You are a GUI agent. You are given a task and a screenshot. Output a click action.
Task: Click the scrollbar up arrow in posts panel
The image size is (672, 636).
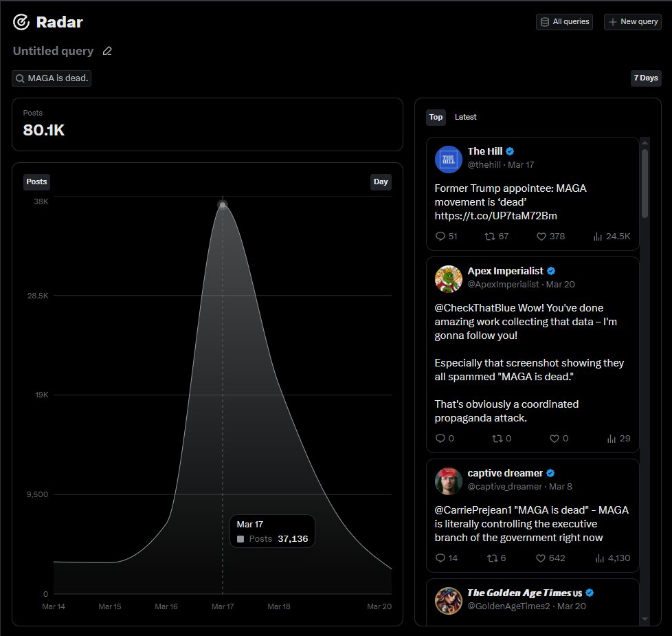[x=645, y=142]
